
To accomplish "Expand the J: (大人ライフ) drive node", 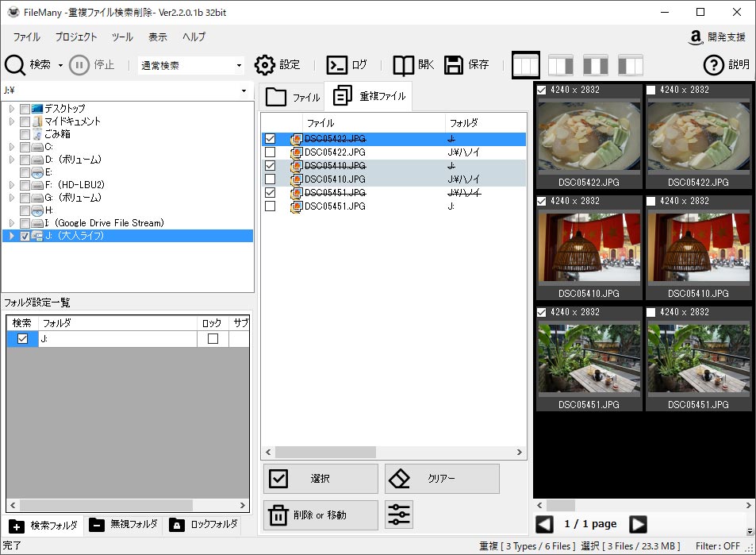I will coord(12,236).
